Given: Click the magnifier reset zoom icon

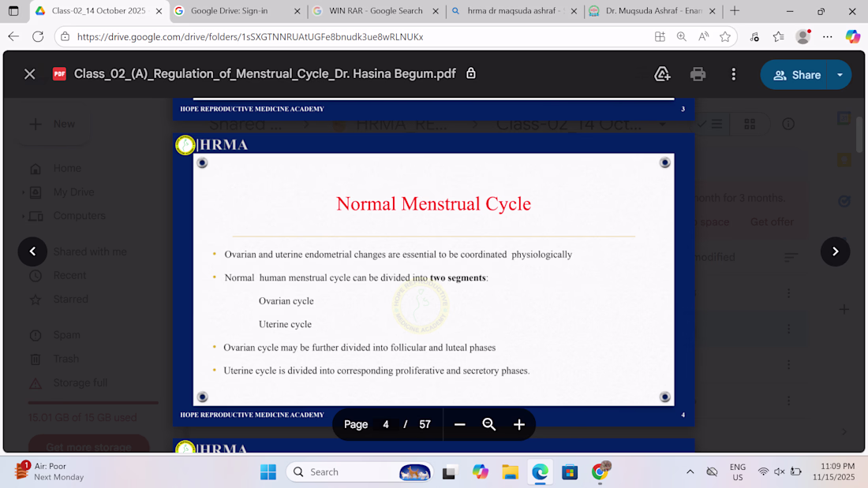Looking at the screenshot, I should point(488,424).
